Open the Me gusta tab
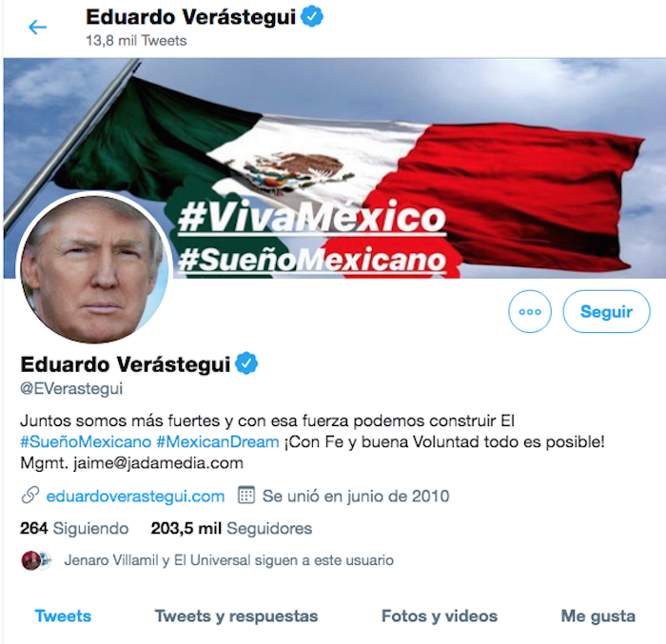The width and height of the screenshot is (666, 644). click(x=598, y=616)
